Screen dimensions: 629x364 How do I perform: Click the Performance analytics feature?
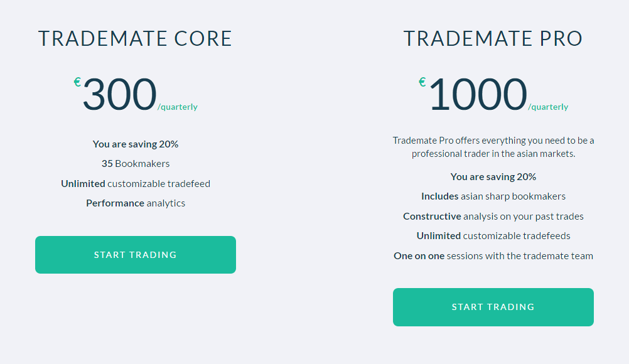click(x=136, y=203)
